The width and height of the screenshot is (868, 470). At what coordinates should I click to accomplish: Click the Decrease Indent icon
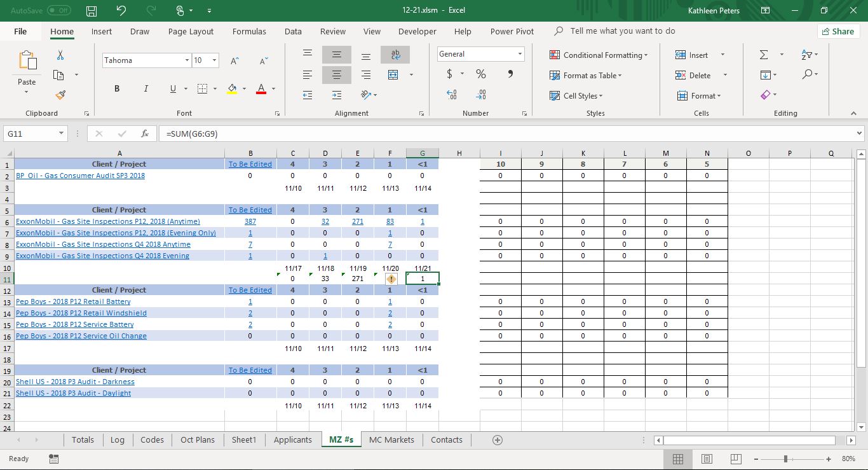pyautogui.click(x=308, y=95)
